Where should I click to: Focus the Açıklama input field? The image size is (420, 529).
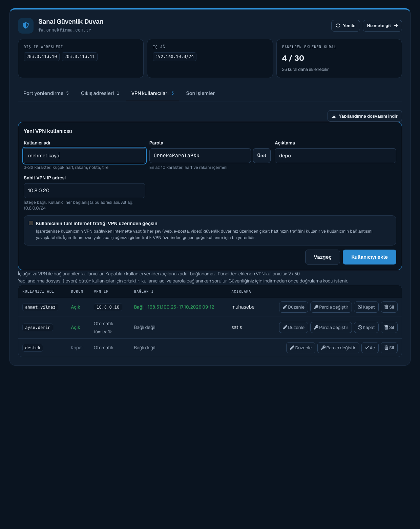tap(335, 156)
